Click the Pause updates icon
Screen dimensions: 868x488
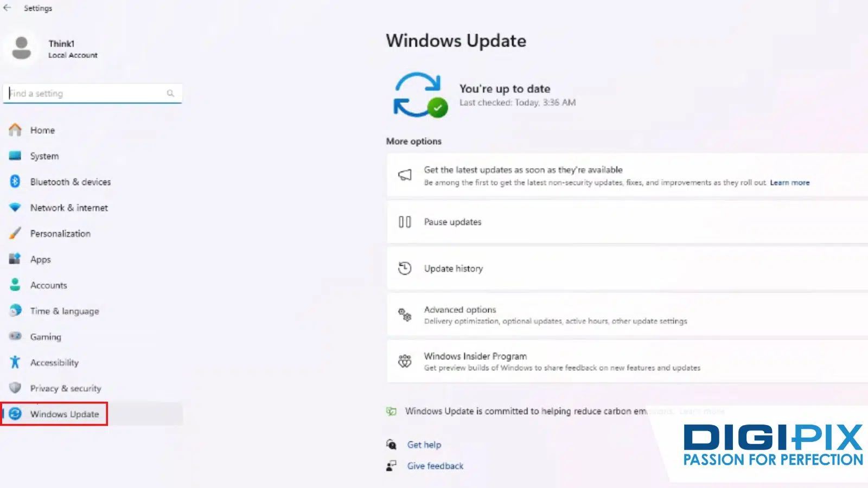click(x=405, y=222)
